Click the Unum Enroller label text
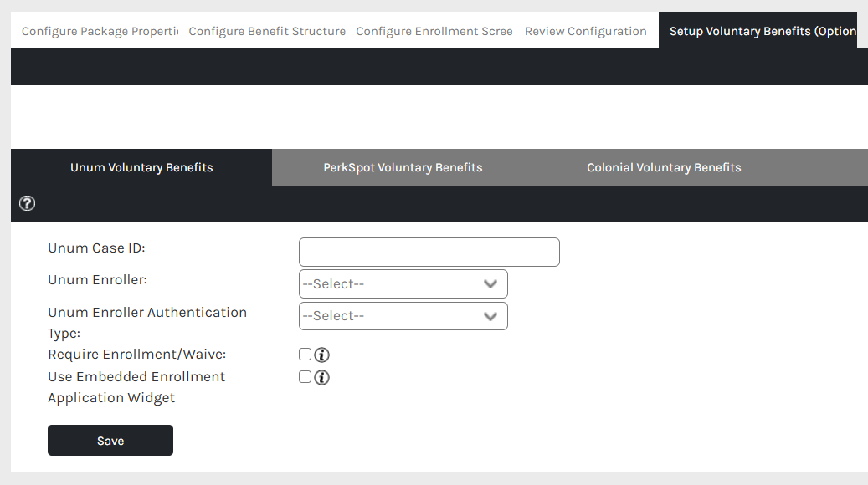 pyautogui.click(x=97, y=280)
